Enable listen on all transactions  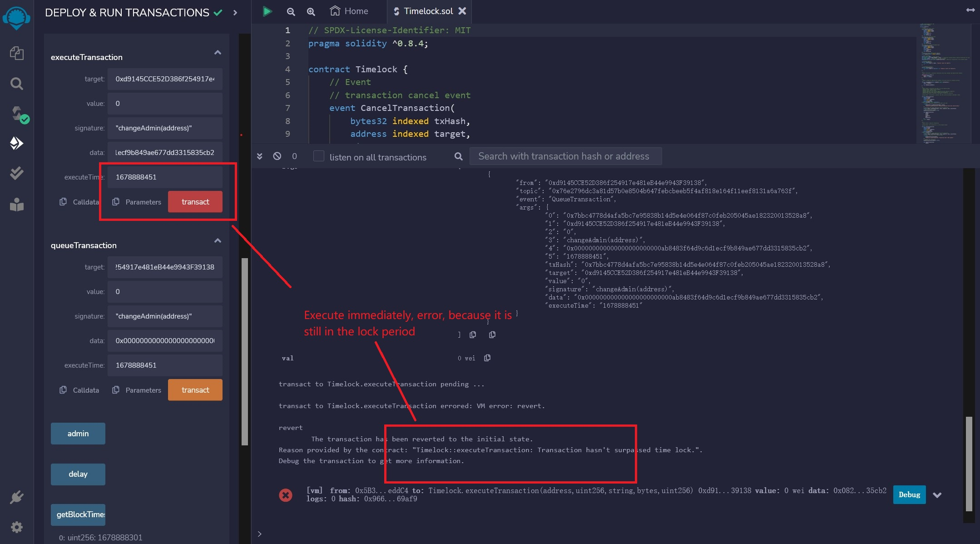coord(319,156)
